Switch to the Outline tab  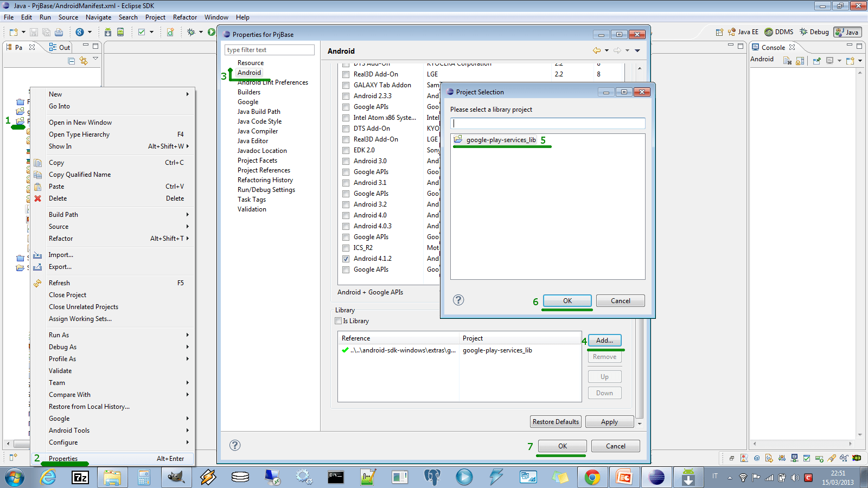pyautogui.click(x=60, y=47)
